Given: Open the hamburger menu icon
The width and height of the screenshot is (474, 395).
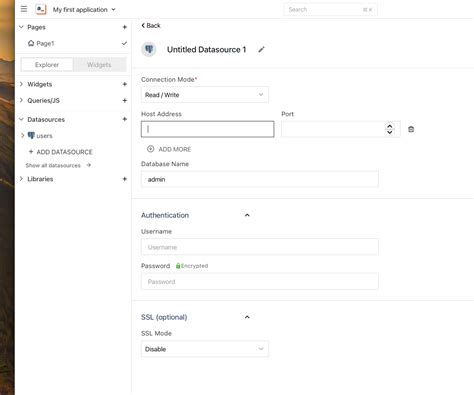Looking at the screenshot, I should pyautogui.click(x=24, y=9).
